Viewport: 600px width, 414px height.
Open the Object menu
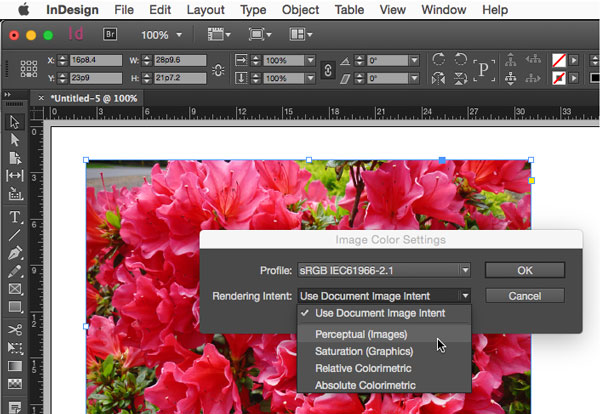click(300, 10)
